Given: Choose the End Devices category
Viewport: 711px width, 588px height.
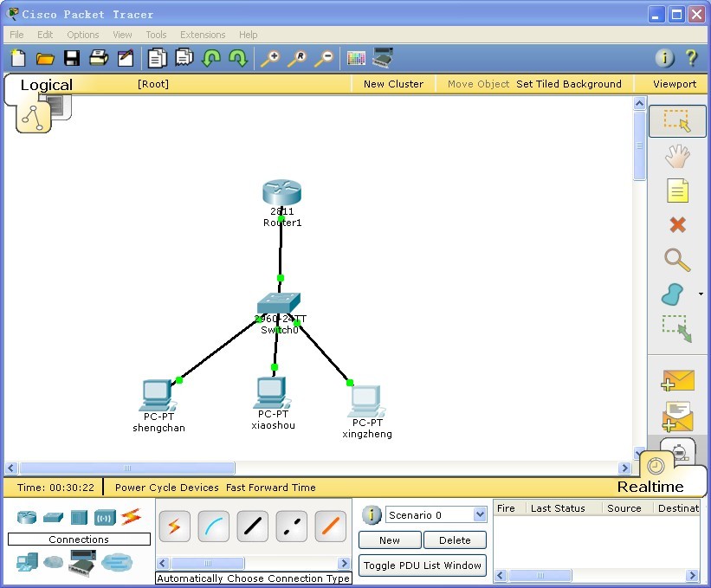Looking at the screenshot, I should (27, 562).
